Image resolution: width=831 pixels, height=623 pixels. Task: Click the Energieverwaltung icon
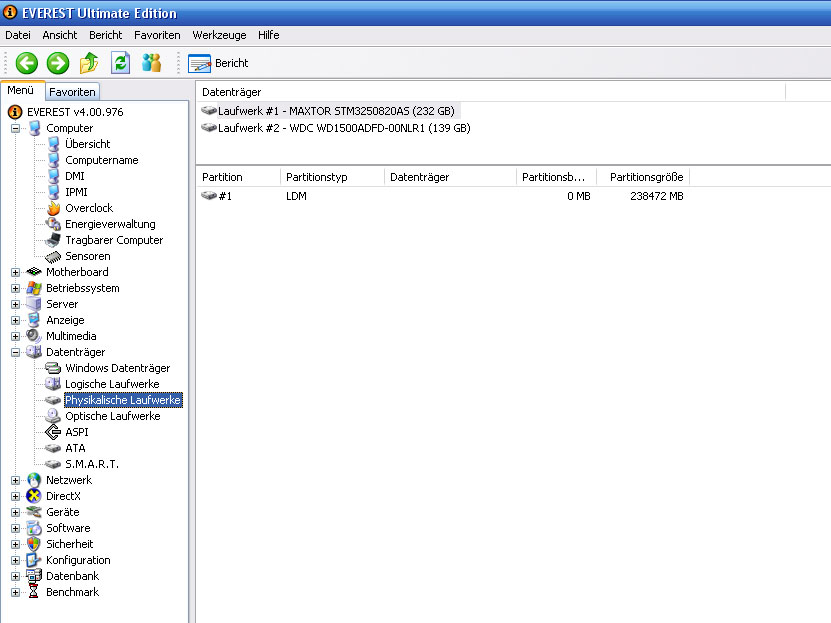pos(54,224)
